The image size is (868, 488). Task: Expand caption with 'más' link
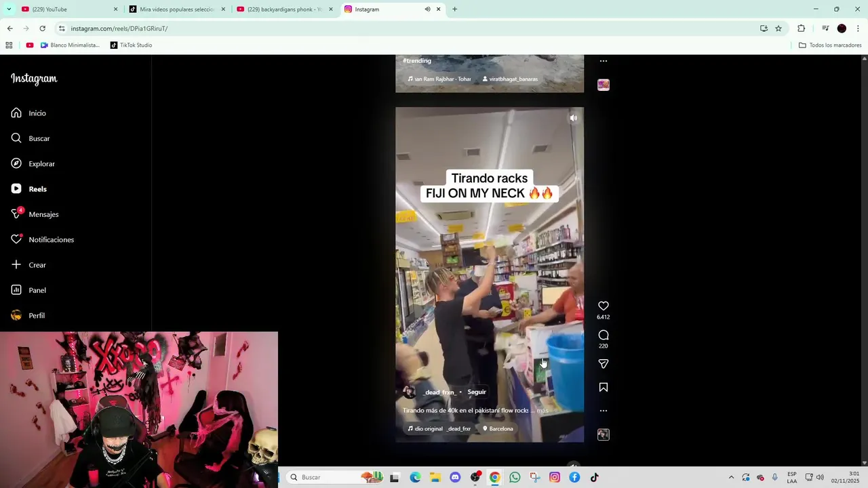[542, 411]
